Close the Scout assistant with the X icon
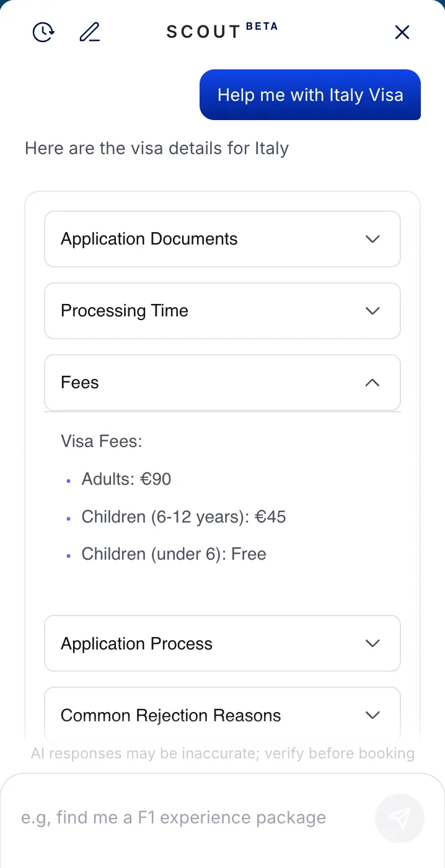Image resolution: width=445 pixels, height=868 pixels. 402,32
